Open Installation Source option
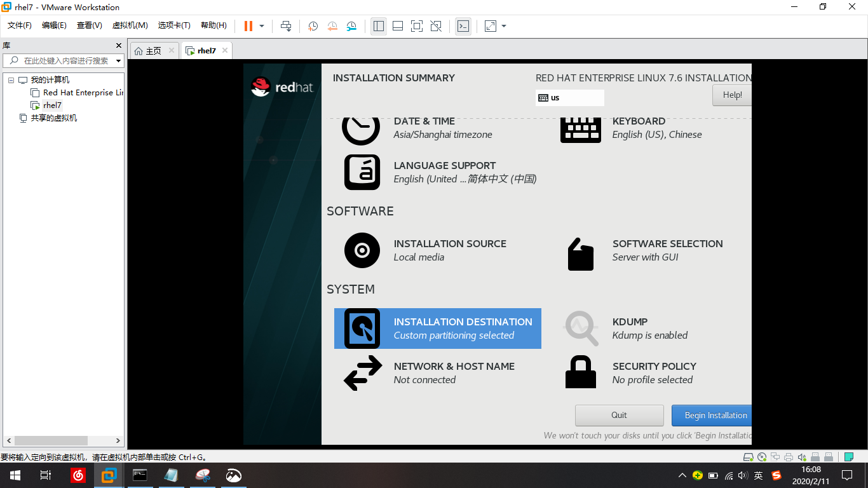The height and width of the screenshot is (488, 868). click(x=426, y=250)
